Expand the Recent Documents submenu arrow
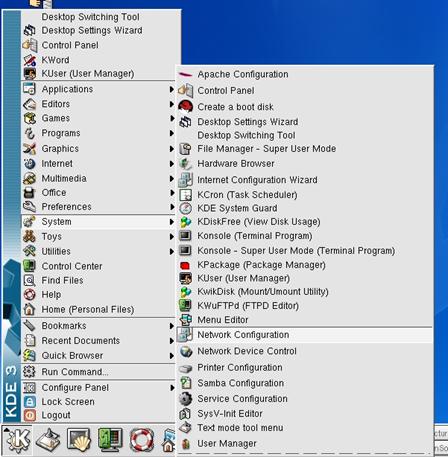This screenshot has height=457, width=448. (172, 341)
